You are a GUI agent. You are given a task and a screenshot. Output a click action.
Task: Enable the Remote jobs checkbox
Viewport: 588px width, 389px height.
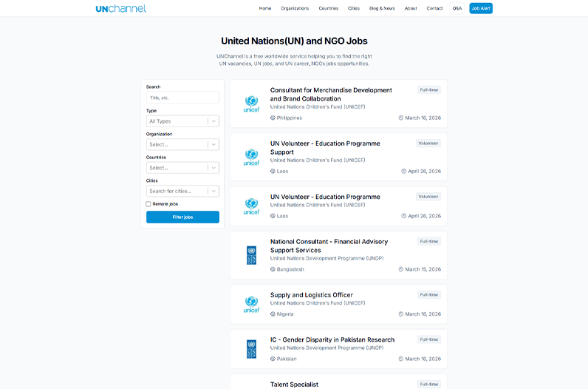(148, 204)
